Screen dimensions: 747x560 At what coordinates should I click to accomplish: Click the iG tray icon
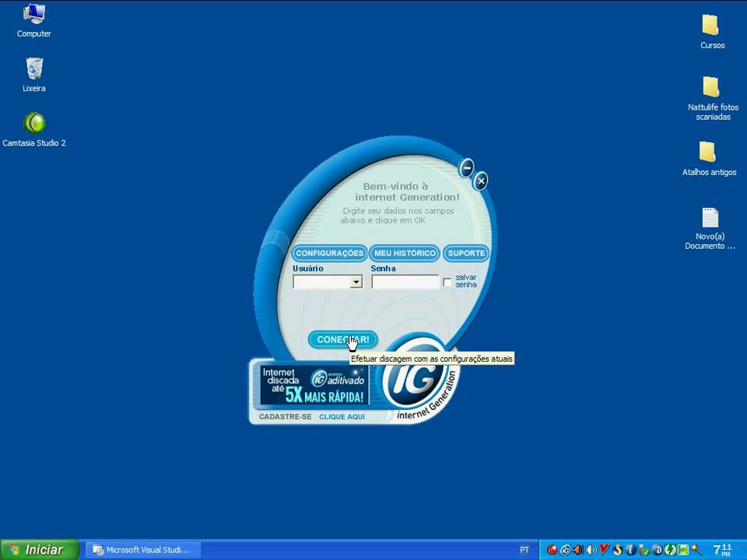[565, 550]
